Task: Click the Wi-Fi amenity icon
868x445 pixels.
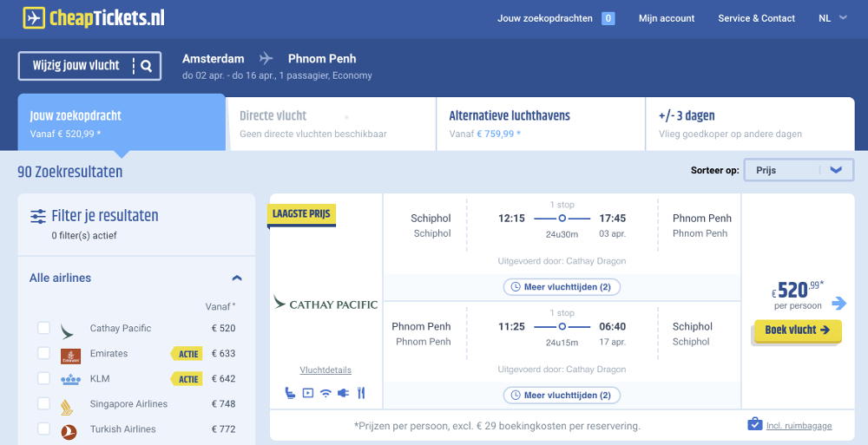Action: [x=326, y=393]
